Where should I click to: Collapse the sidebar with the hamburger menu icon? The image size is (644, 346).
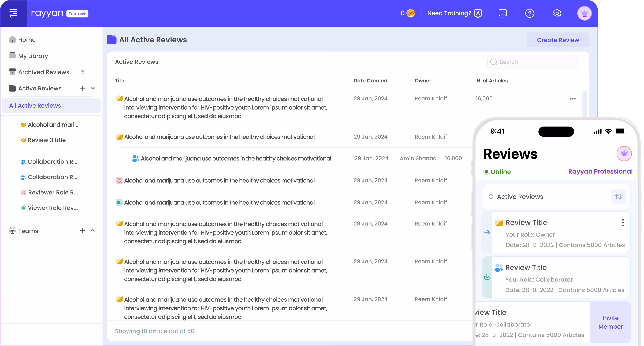click(x=13, y=13)
